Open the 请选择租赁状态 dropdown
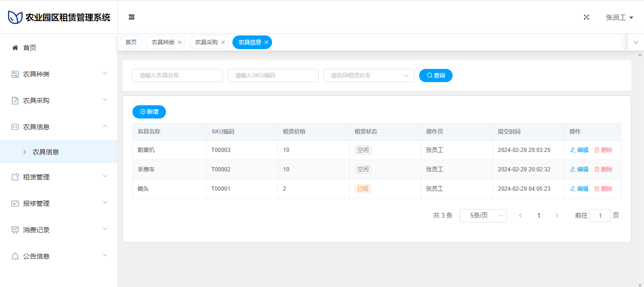This screenshot has height=287, width=644. (x=368, y=76)
